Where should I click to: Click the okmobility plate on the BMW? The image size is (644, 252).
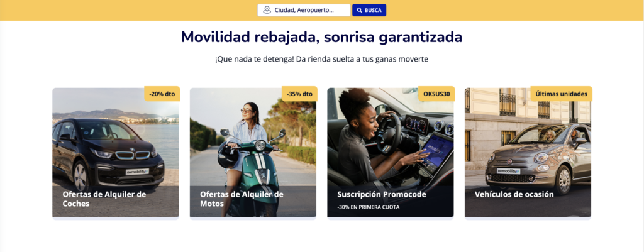click(x=137, y=172)
